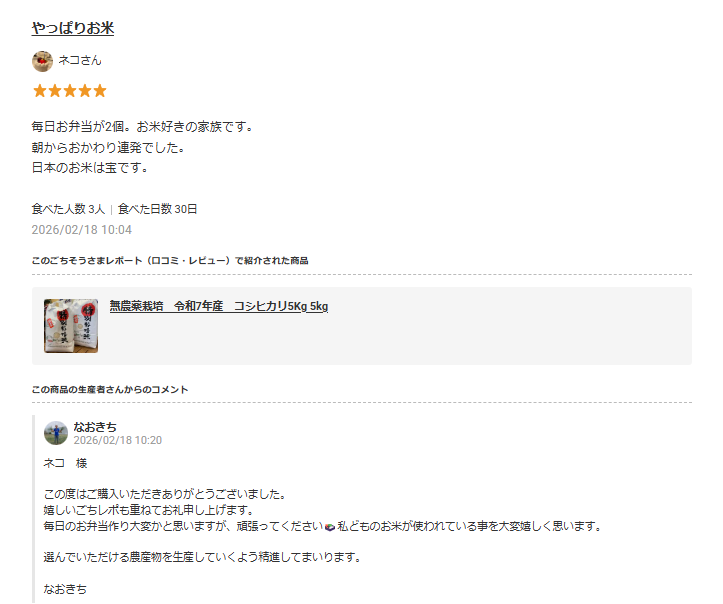This screenshot has height=604, width=723.
Task: Click the middle star of the rating
Action: [70, 91]
